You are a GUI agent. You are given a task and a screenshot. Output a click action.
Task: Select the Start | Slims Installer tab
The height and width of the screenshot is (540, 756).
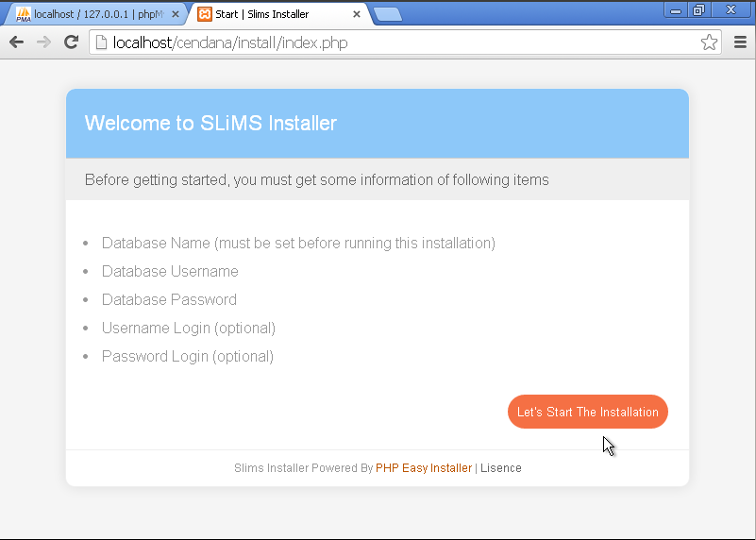point(277,14)
